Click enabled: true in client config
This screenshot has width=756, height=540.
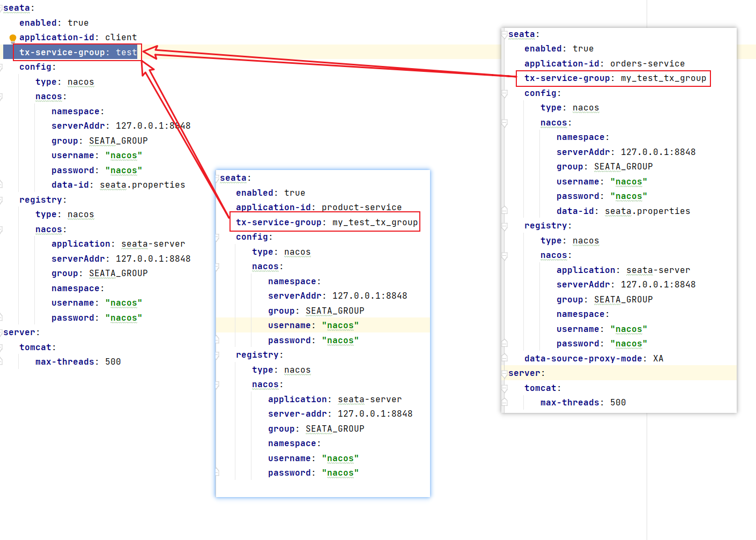pos(54,23)
